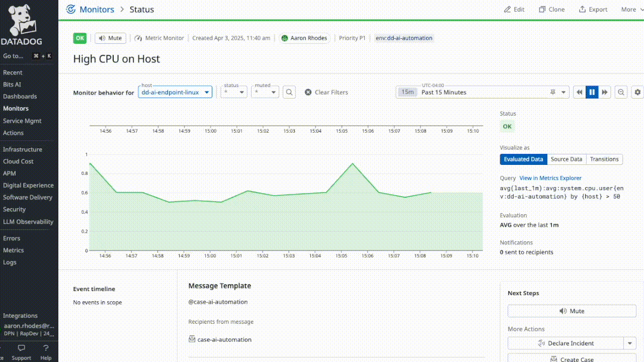Open the muted filter dropdown

(x=265, y=92)
